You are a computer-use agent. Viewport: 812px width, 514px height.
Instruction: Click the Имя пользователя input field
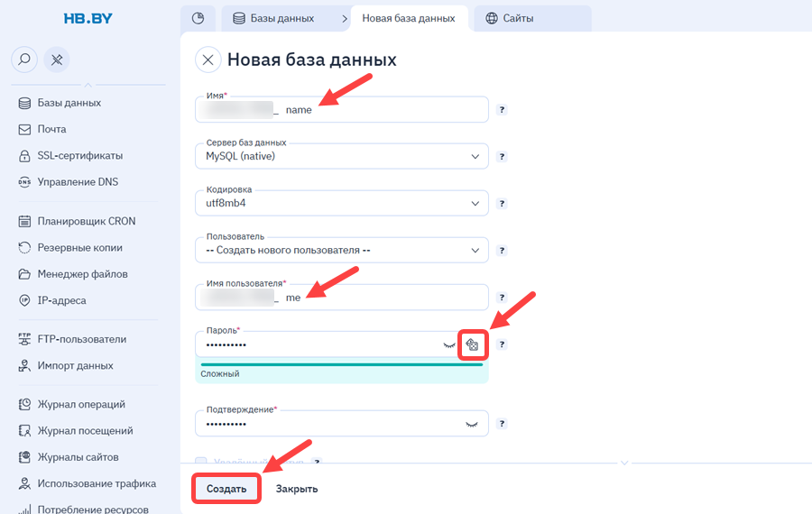point(342,298)
